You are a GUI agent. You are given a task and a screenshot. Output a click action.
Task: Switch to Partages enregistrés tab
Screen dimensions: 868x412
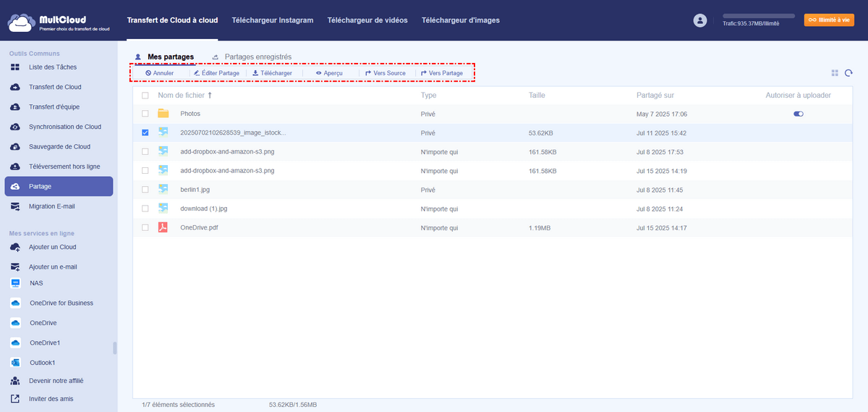(258, 56)
